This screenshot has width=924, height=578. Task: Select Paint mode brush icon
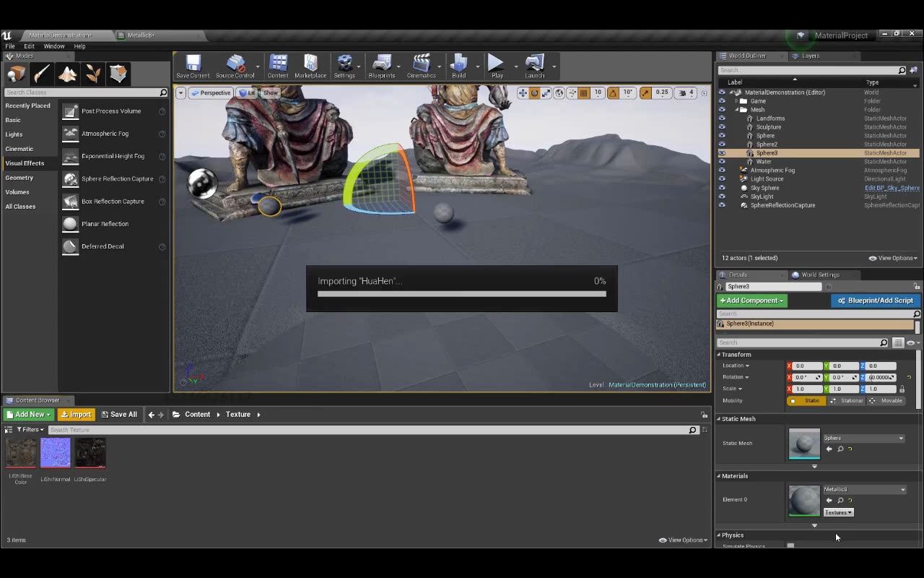coord(42,74)
